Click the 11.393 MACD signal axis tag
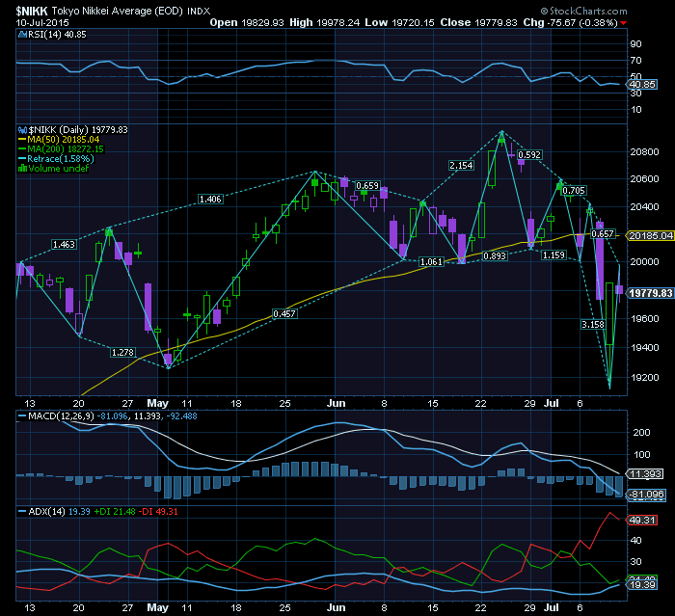The image size is (675, 616). click(646, 474)
